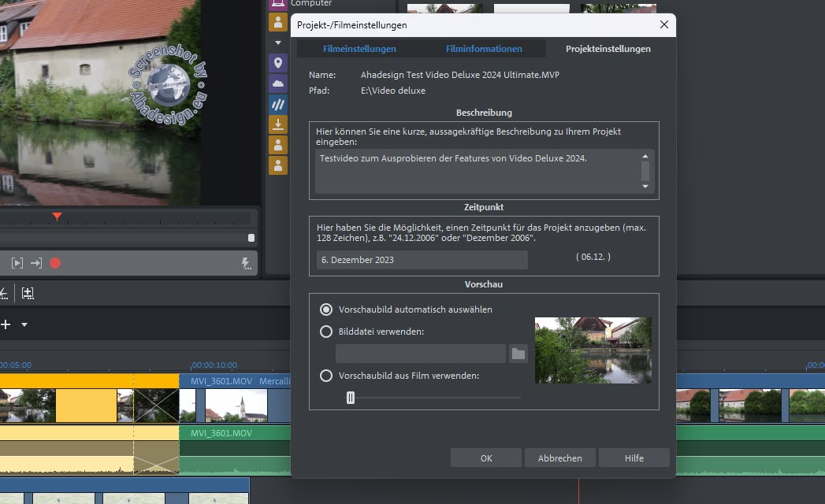The image size is (825, 504).
Task: Start recording with the red record button
Action: [55, 263]
